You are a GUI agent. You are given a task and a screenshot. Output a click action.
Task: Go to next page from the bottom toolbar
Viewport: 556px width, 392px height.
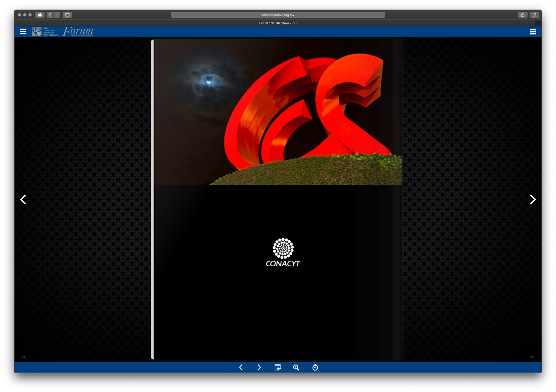click(259, 367)
